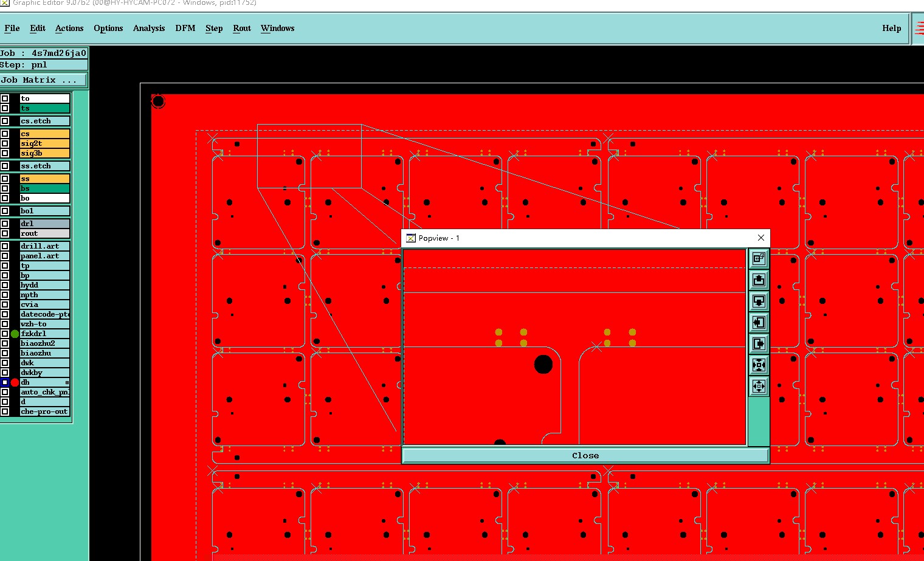The height and width of the screenshot is (561, 924).
Task: Toggle the checked checkbox for layer dh
Action: coord(5,382)
